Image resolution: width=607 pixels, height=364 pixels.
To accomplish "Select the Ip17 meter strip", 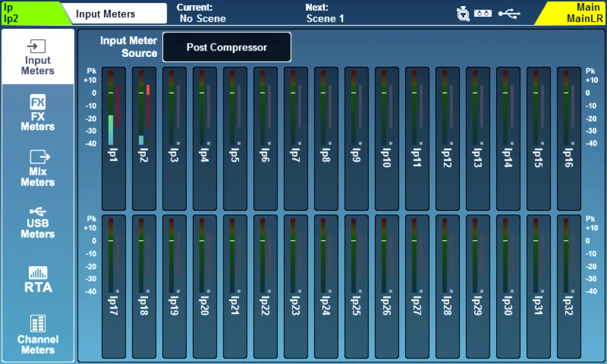I will [114, 287].
